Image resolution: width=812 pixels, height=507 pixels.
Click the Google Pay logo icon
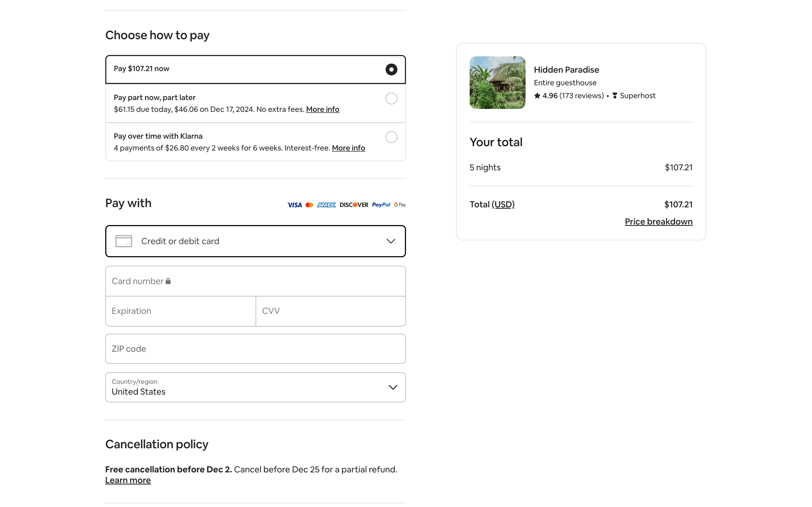click(x=400, y=204)
